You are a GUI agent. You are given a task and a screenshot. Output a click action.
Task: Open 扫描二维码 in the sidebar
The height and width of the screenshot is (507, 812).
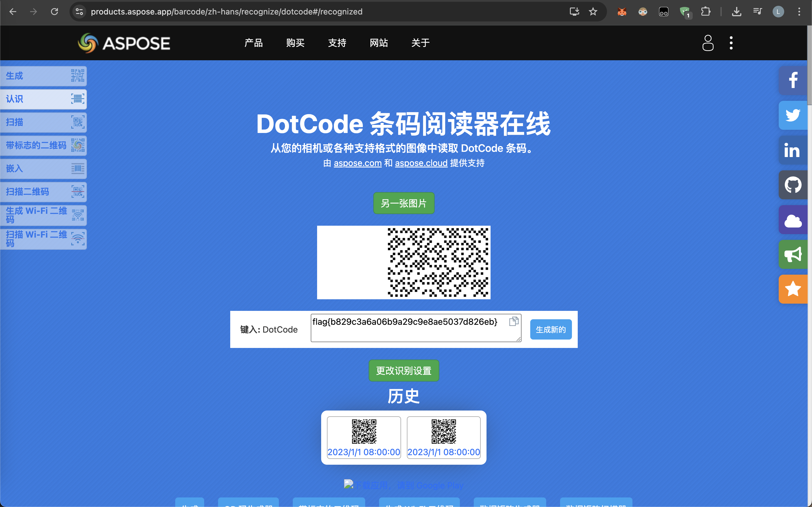pos(43,192)
